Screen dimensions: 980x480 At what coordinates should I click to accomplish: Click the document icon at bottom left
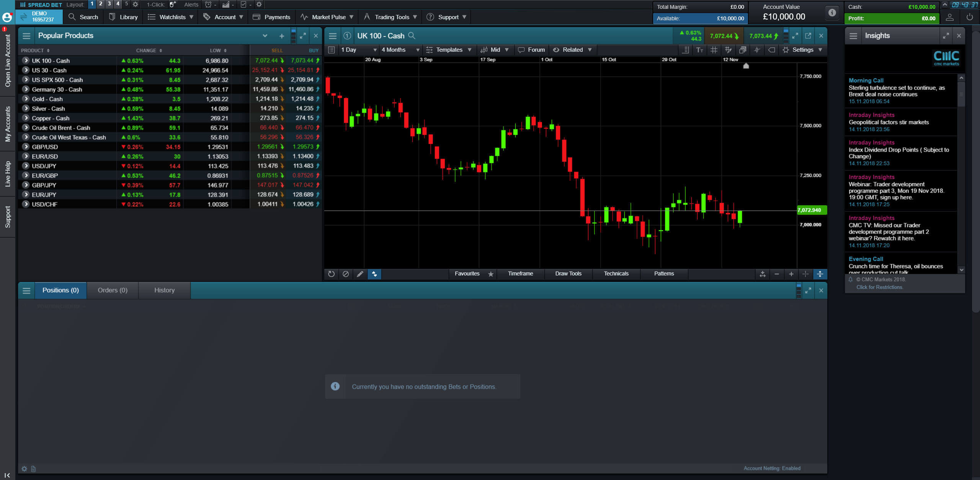[33, 469]
